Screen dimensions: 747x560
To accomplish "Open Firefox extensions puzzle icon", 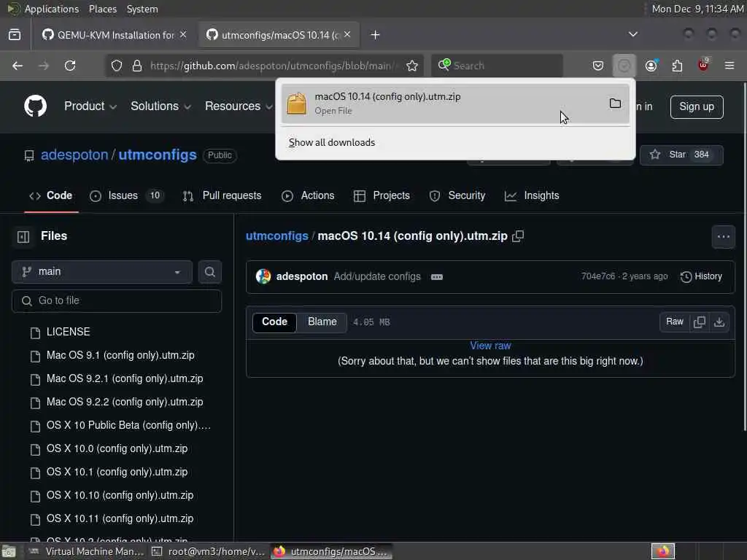I will [x=677, y=66].
